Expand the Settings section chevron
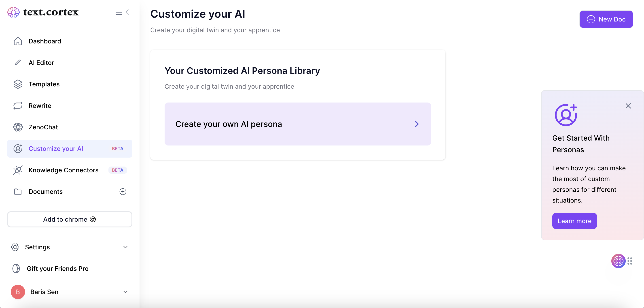This screenshot has height=308, width=644. click(125, 247)
